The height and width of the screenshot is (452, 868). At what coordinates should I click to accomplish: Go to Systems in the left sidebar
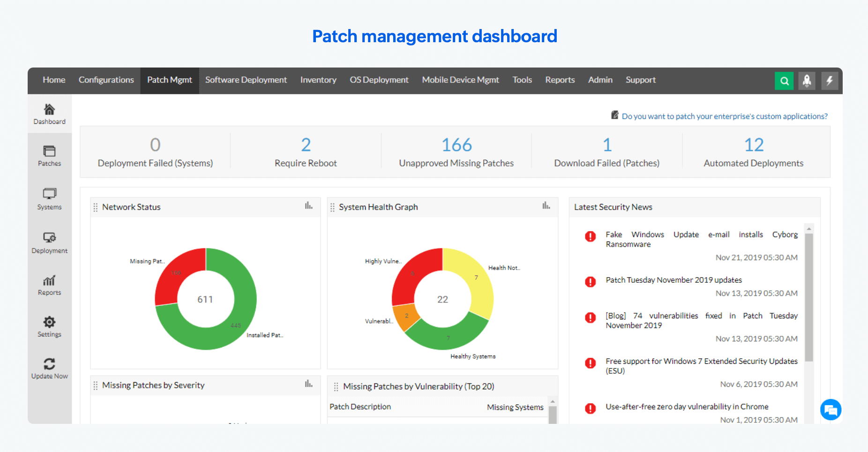pos(49,199)
